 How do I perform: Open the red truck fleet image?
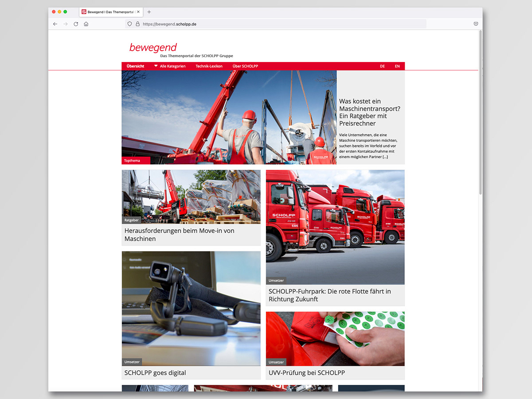(x=335, y=227)
